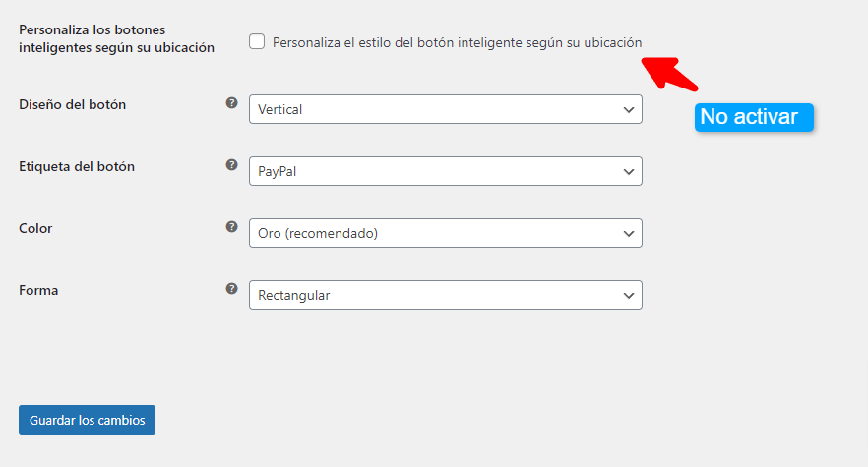Screen dimensions: 868x467
Task: Click the 'Personaliza el estilo del botón inteligente' checkbox label
Action: (458, 42)
